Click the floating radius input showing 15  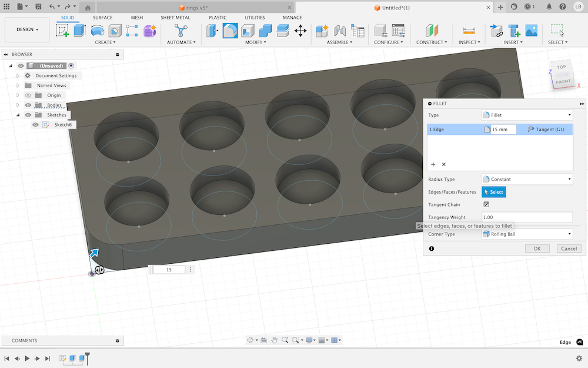pyautogui.click(x=169, y=270)
